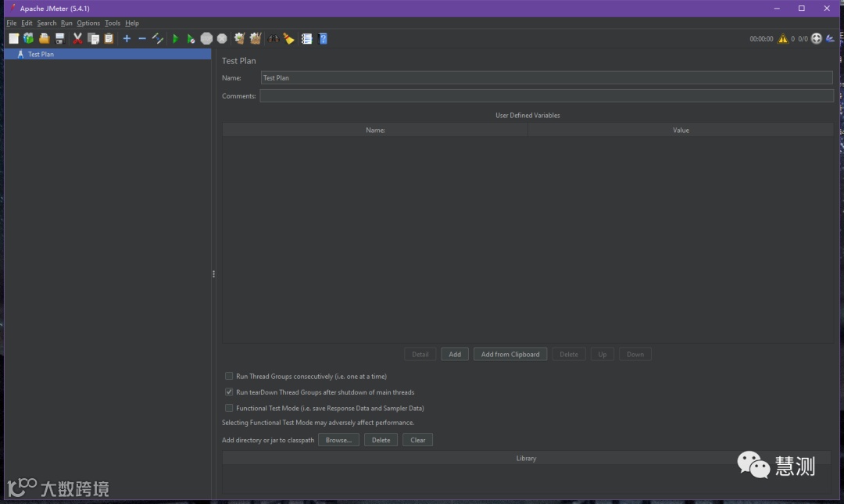Click the Value column header
Viewport: 844px width, 504px height.
point(681,130)
